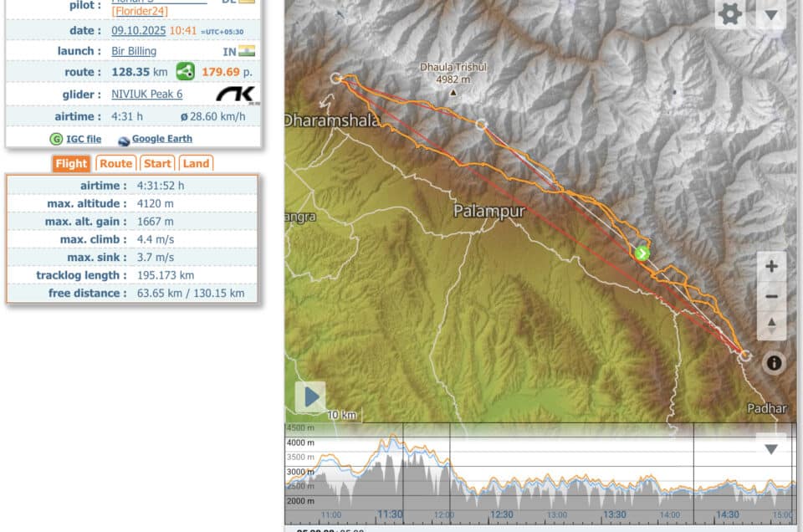This screenshot has height=532, width=803.
Task: Open map settings gear
Action: pyautogui.click(x=730, y=14)
